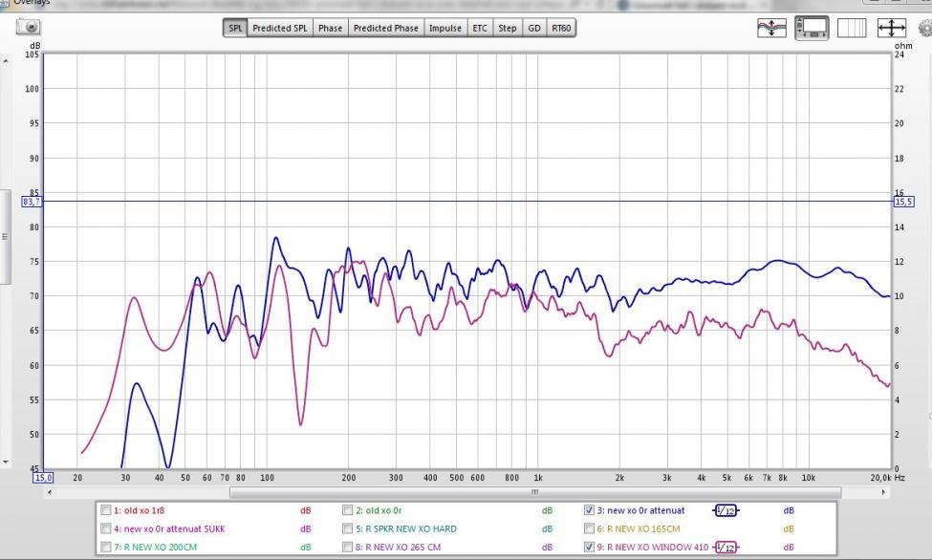932x560 pixels.
Task: Open the Predicted SPL tab
Action: [280, 28]
